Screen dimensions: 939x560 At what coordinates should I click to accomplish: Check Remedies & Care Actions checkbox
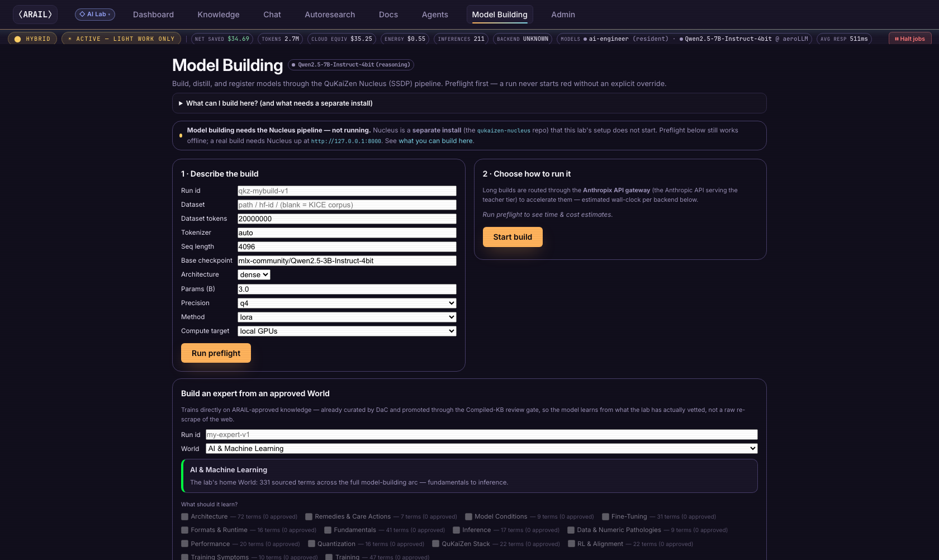(309, 517)
